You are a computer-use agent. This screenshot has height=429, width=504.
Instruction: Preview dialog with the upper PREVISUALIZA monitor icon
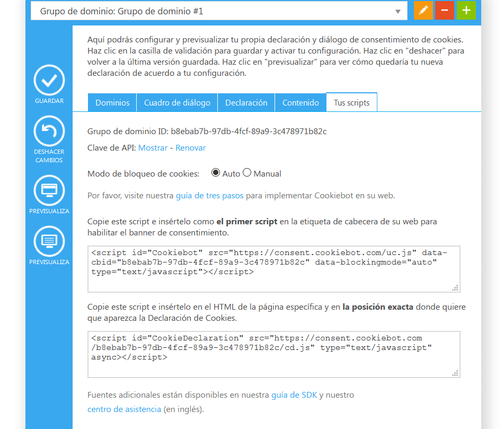[49, 190]
